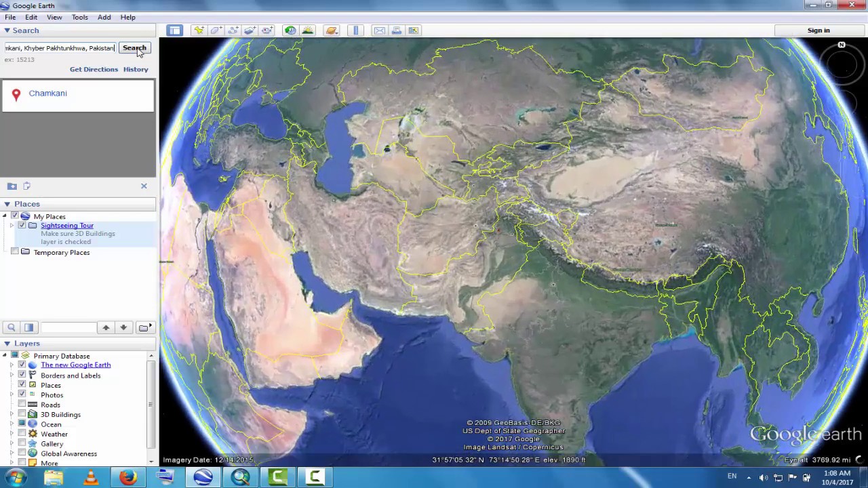Open Sightseeing Tour link
The image size is (868, 488).
tap(67, 226)
